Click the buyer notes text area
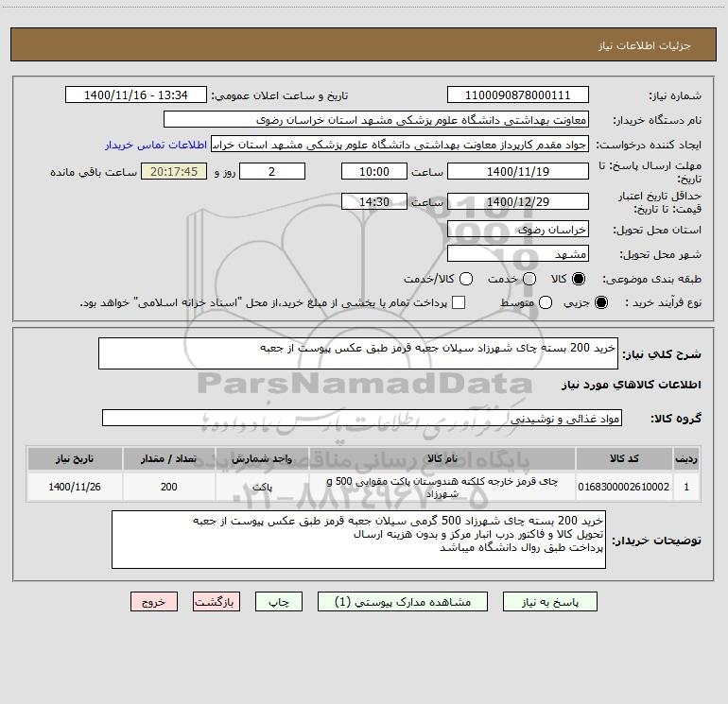The width and height of the screenshot is (728, 704). [x=358, y=540]
